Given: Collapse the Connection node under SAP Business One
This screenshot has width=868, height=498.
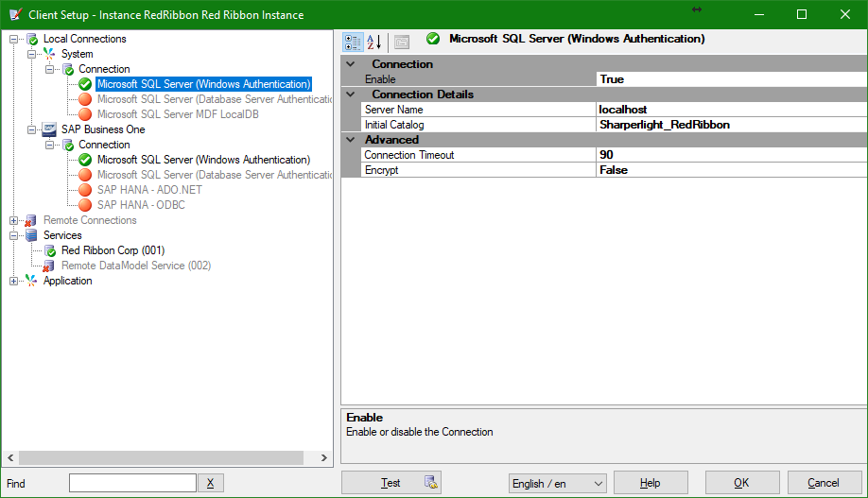Looking at the screenshot, I should (49, 145).
